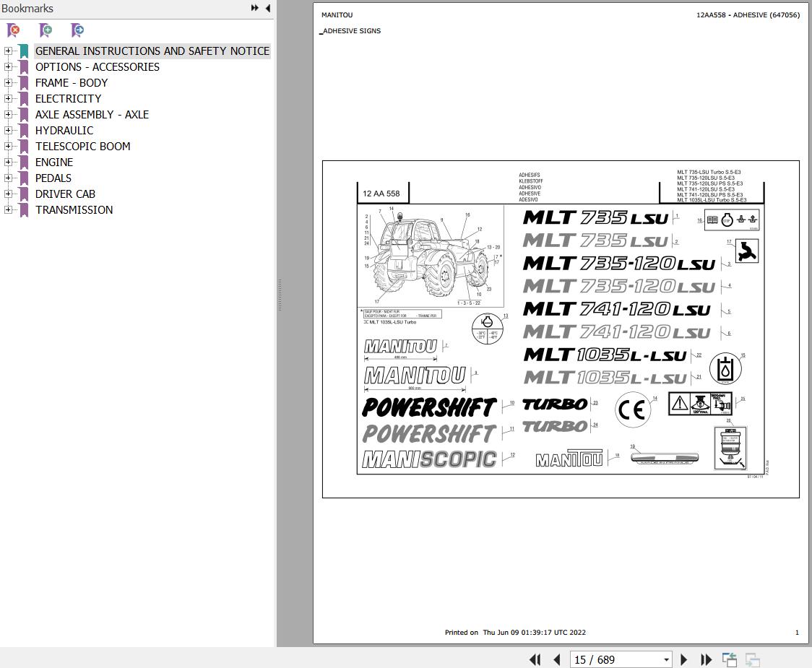Go to the first page
This screenshot has width=812, height=668.
[x=535, y=660]
